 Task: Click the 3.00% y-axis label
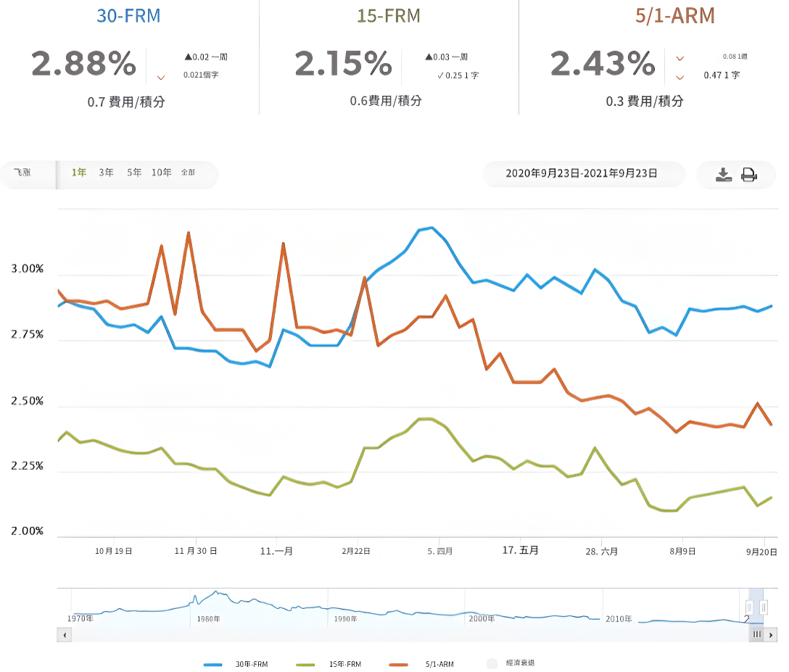coord(27,269)
